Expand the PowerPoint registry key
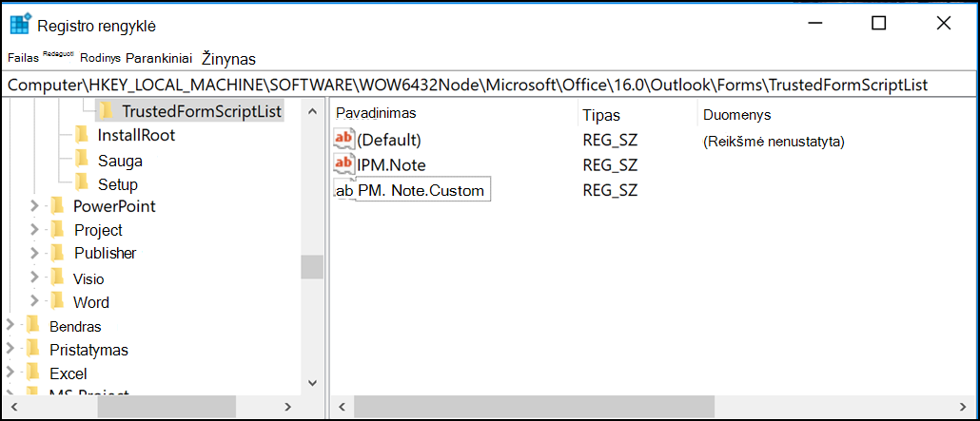This screenshot has height=421, width=980. tap(34, 206)
